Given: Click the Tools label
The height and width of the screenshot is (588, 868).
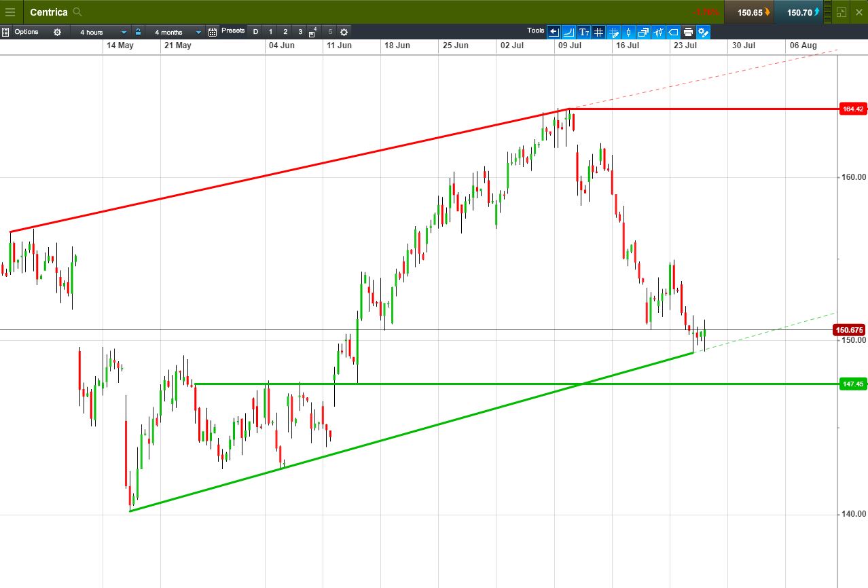Looking at the screenshot, I should (x=536, y=31).
